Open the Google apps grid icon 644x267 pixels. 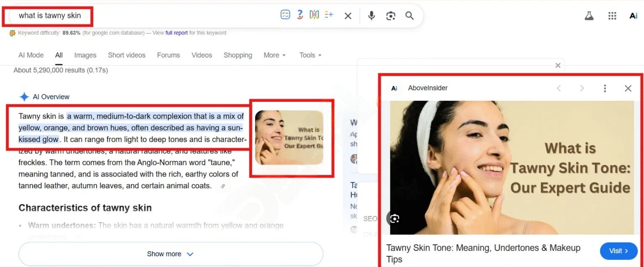tap(612, 16)
